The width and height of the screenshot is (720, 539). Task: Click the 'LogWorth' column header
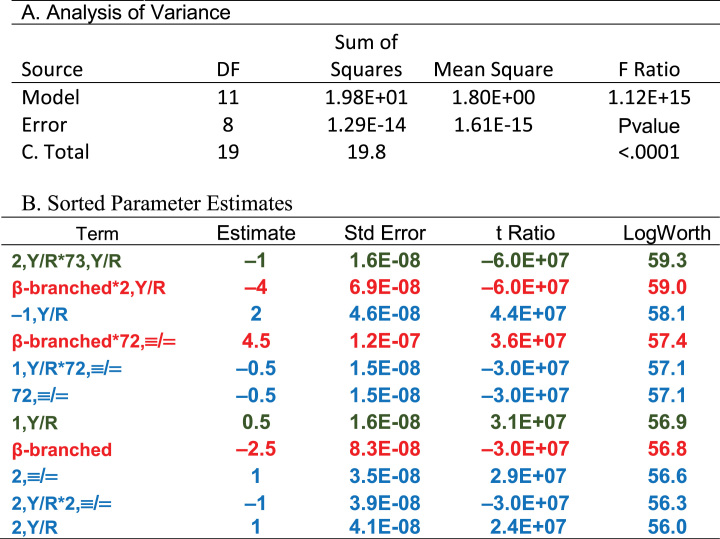click(x=667, y=234)
